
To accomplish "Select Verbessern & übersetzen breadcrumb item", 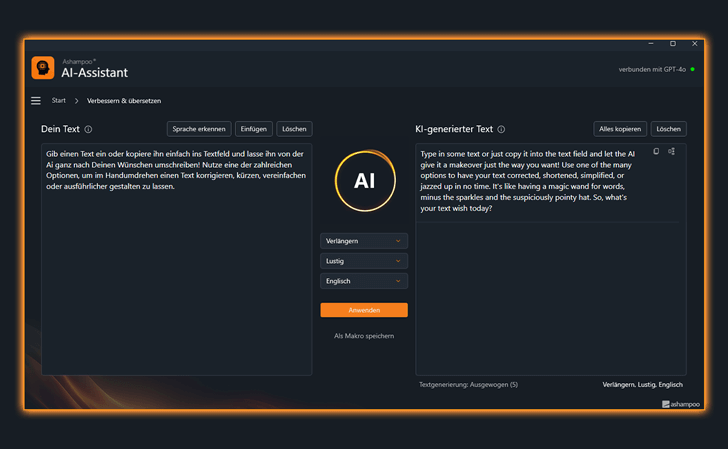I will 124,101.
